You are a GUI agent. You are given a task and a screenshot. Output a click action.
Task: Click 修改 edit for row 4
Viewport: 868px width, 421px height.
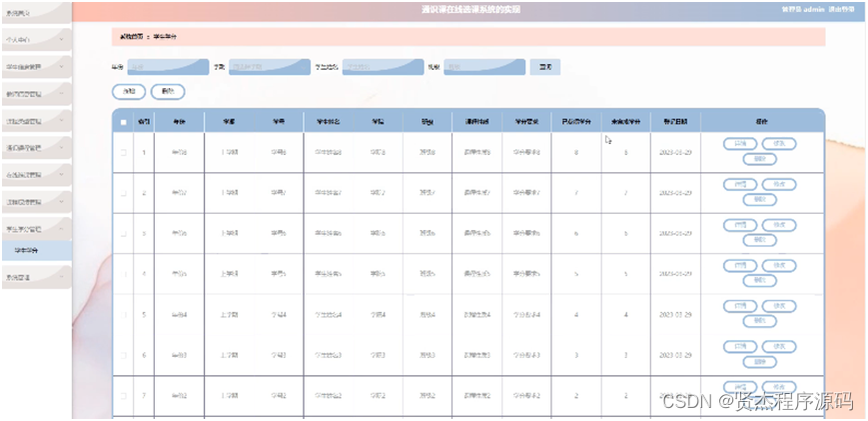tap(779, 266)
